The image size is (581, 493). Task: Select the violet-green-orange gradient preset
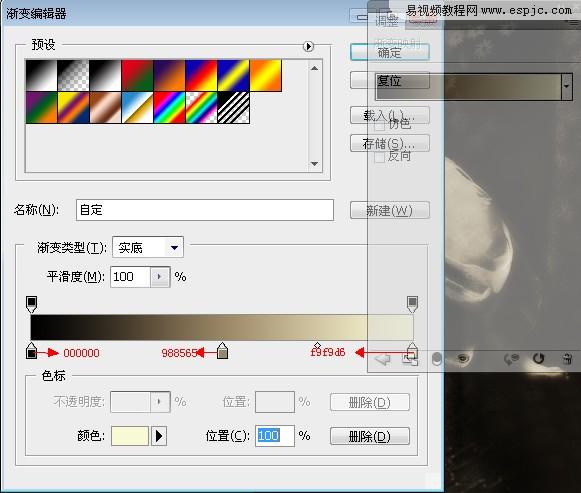(42, 107)
